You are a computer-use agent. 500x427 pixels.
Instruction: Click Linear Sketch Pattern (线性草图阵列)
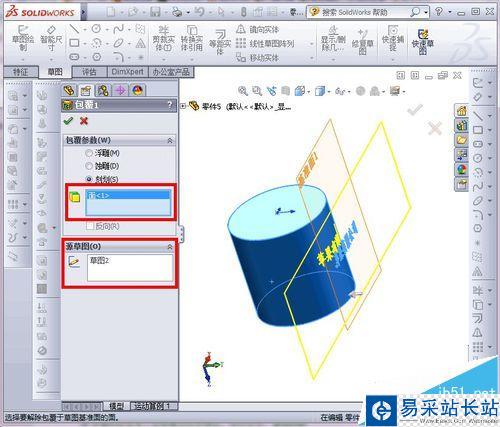265,44
